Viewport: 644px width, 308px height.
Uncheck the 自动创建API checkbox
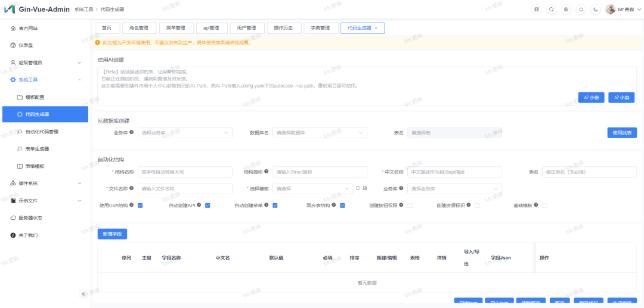[x=208, y=206]
